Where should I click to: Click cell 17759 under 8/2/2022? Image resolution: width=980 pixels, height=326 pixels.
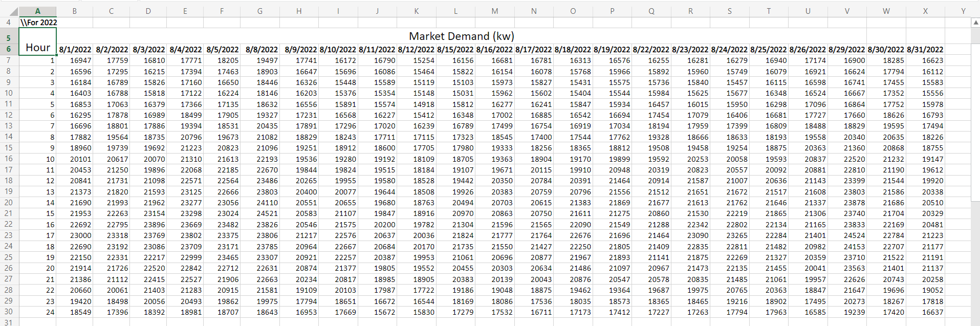(x=112, y=60)
